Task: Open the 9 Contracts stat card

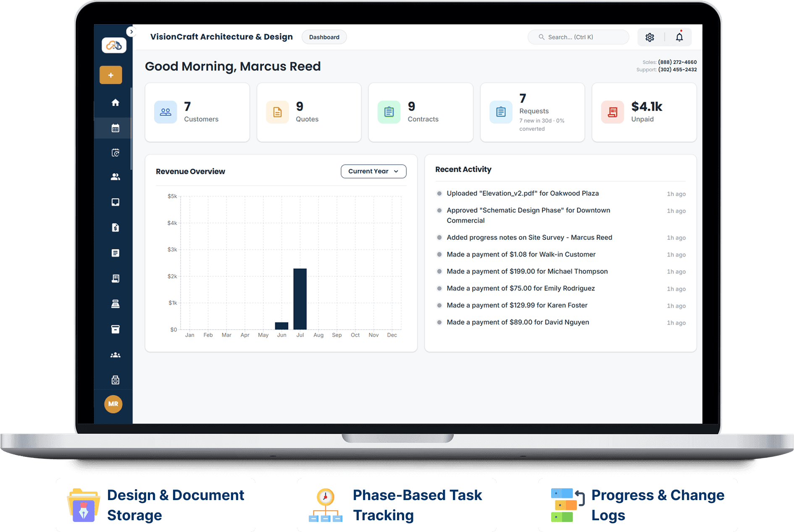Action: 421,112
